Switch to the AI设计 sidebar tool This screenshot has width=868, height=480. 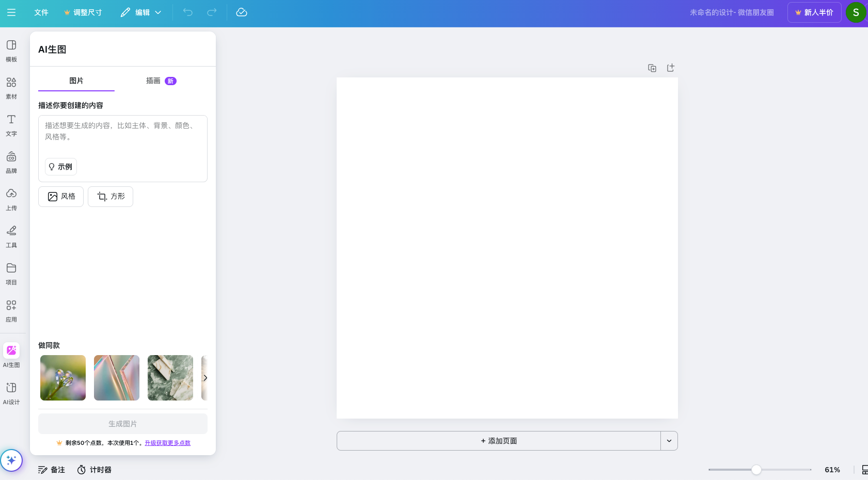[x=11, y=393]
